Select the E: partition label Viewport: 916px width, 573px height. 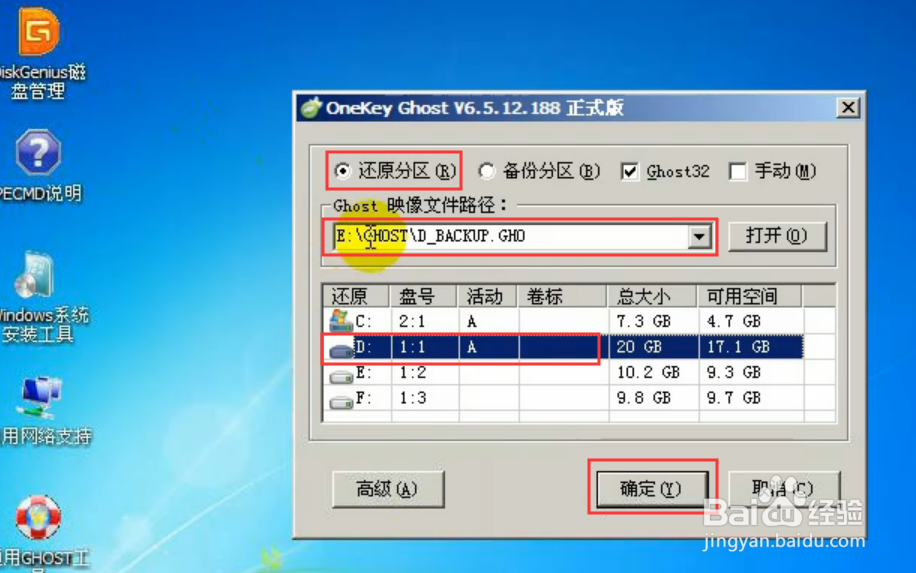tap(363, 372)
